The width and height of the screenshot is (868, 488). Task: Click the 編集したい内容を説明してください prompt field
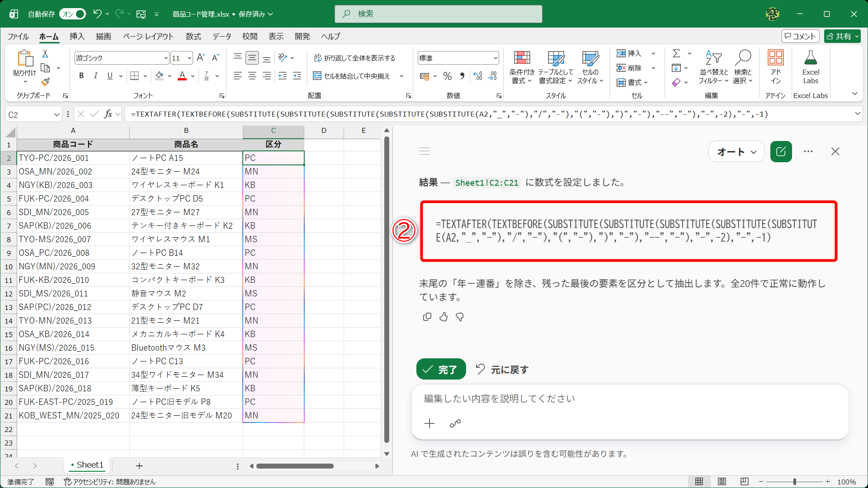pos(629,399)
